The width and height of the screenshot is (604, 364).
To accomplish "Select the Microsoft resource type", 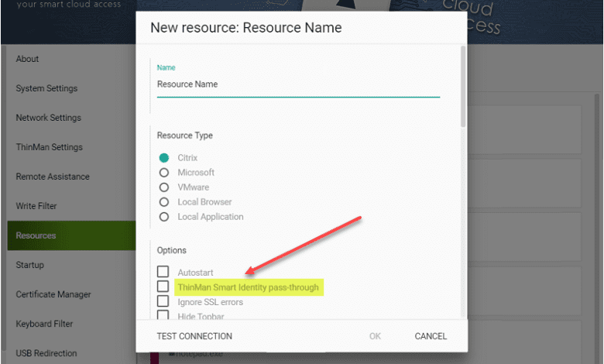I will (x=164, y=173).
